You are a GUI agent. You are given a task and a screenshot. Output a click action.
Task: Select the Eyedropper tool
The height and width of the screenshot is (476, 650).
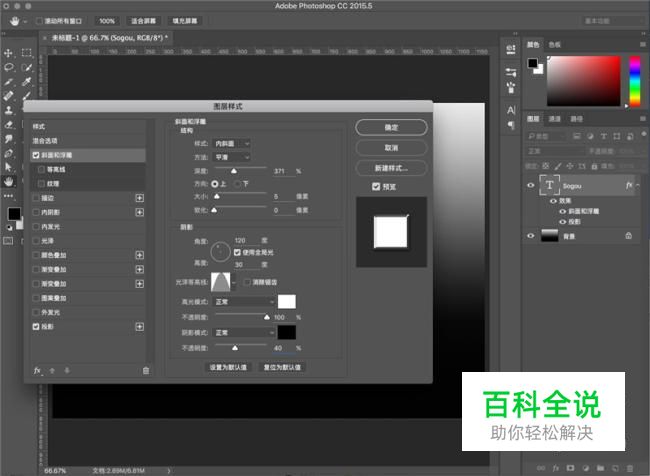(27, 82)
